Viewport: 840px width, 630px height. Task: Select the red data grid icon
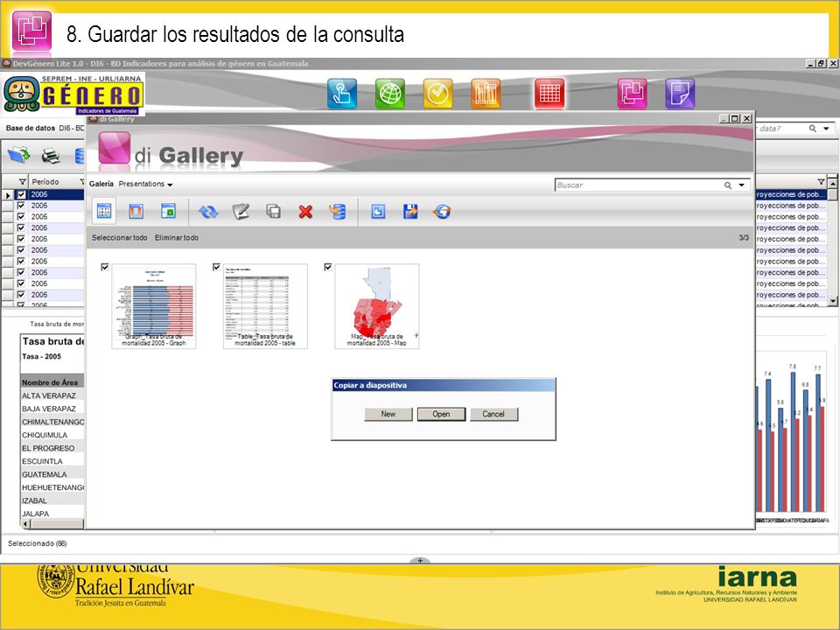click(549, 94)
